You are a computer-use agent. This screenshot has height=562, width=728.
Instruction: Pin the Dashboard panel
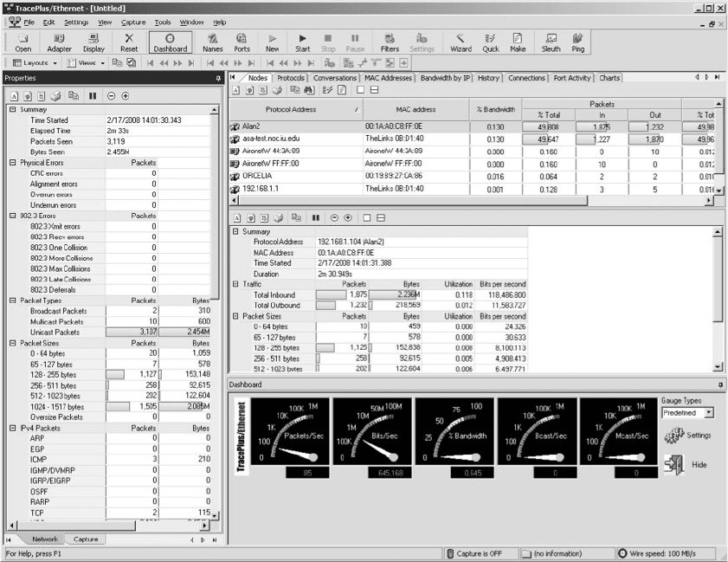point(720,385)
